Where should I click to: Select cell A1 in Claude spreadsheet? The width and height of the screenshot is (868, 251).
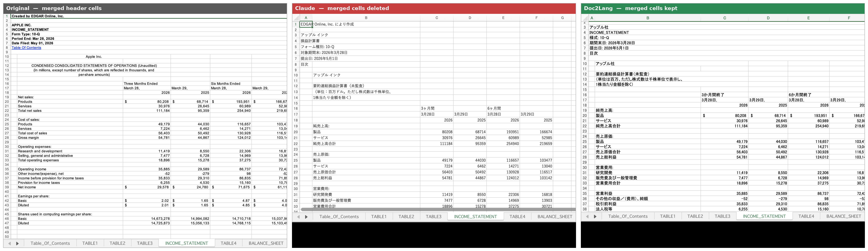[x=306, y=24]
